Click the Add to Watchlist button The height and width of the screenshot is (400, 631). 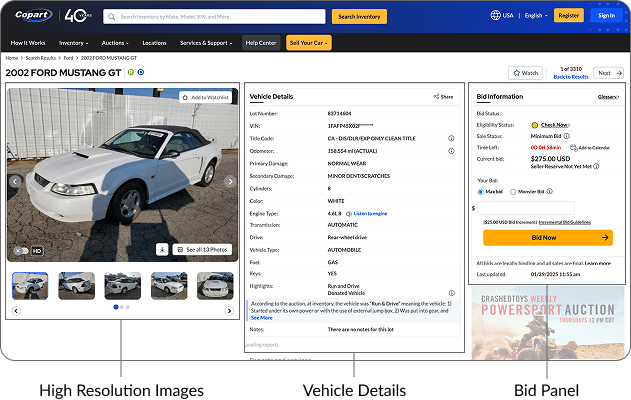(x=207, y=97)
